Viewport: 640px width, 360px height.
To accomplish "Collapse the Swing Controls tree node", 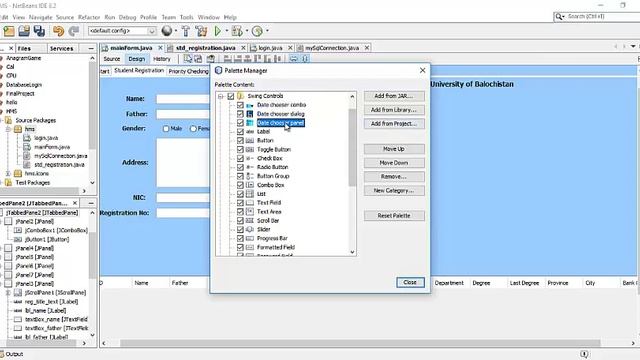I will click(221, 96).
